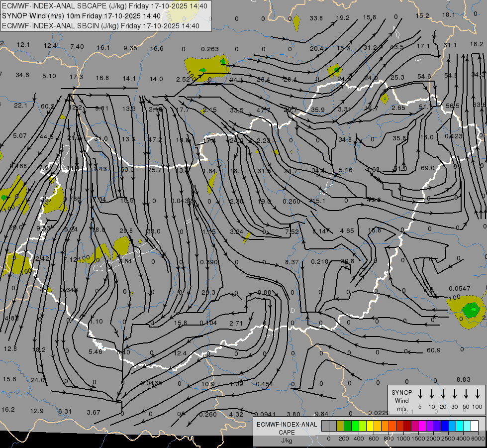Click the map value 43.5
Image resolution: width=487 pixels, height=448 pixels.
pyautogui.click(x=396, y=47)
